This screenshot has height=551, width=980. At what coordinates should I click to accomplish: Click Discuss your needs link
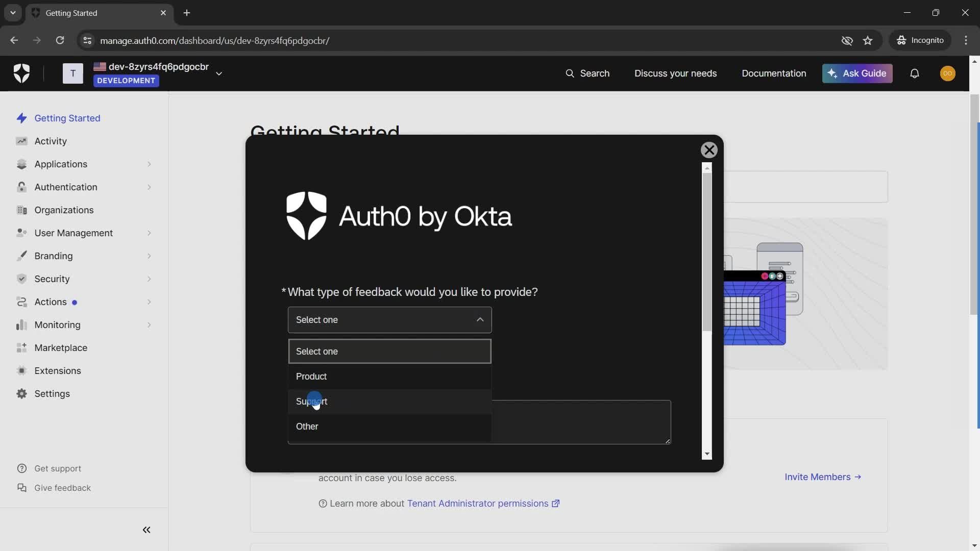[675, 73]
